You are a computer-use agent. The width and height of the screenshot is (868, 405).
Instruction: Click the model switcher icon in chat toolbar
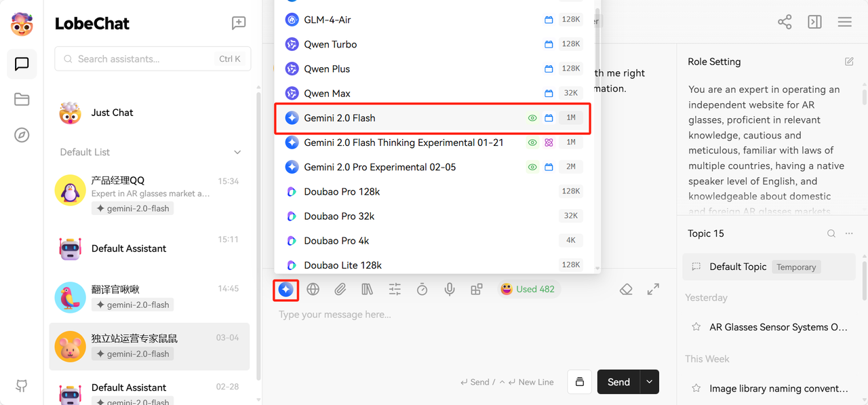click(286, 290)
